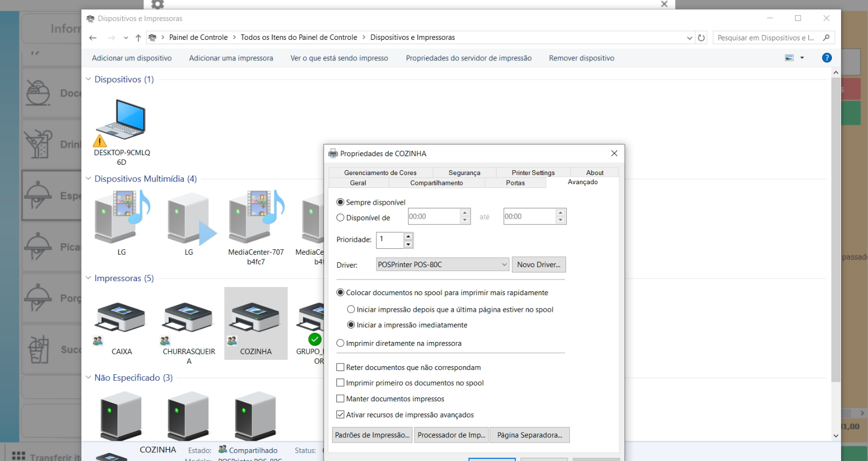The height and width of the screenshot is (461, 868).
Task: Click 'Adicionar uma impressora' in toolbar
Action: pos(231,58)
